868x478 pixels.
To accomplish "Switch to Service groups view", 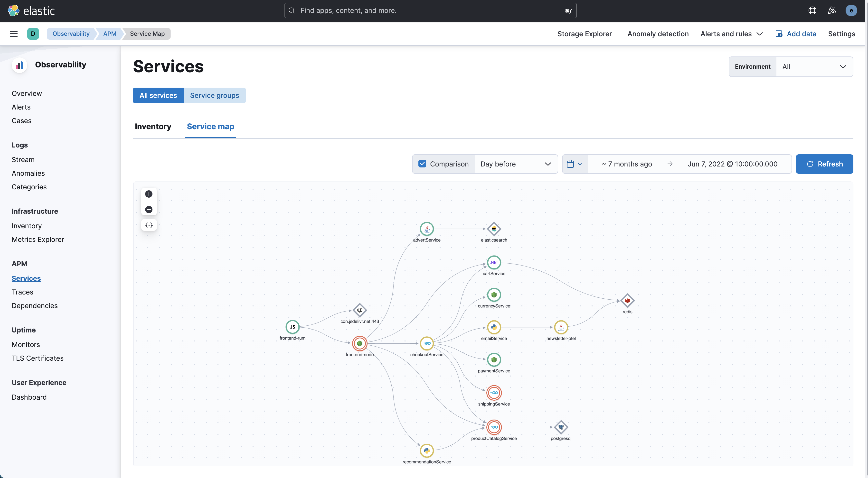I will (215, 95).
